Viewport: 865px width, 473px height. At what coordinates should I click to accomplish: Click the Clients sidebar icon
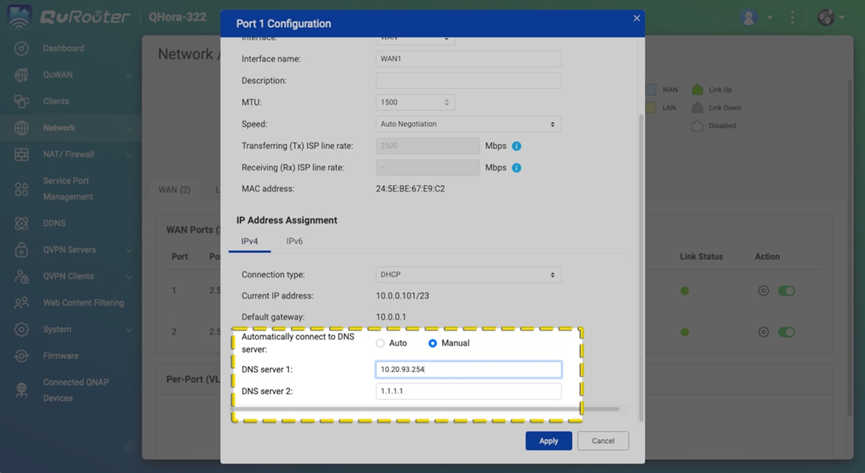point(21,101)
